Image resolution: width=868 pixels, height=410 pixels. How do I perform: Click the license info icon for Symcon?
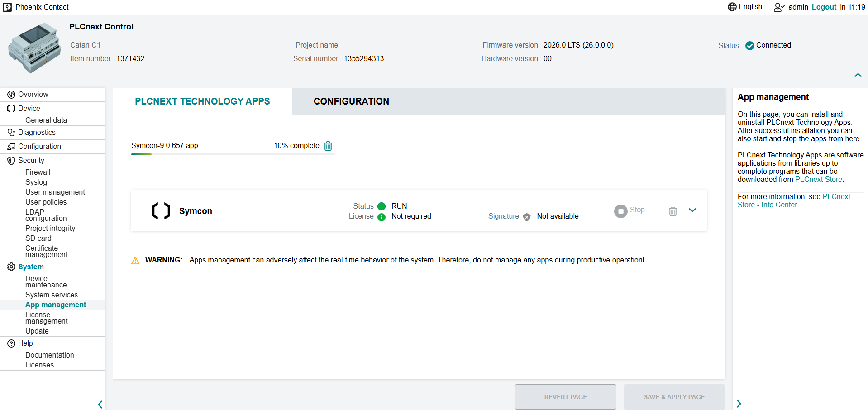[x=382, y=217]
